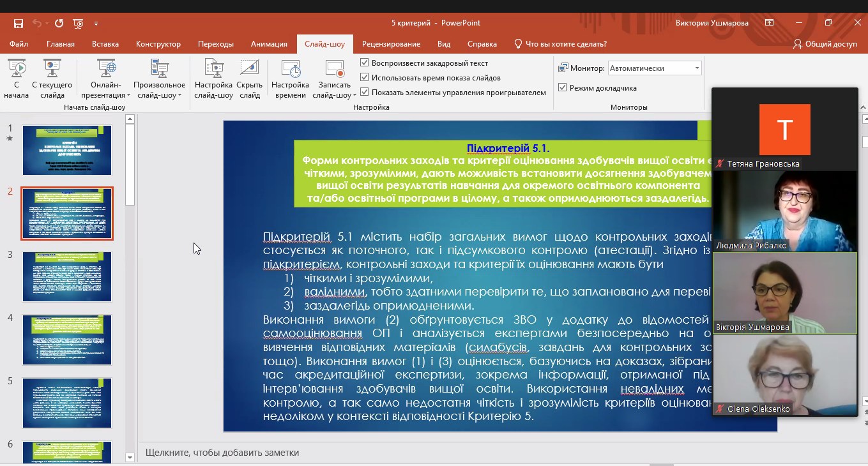868x466 pixels.
Task: Click Людмила Рибалко's video tile
Action: tap(785, 211)
